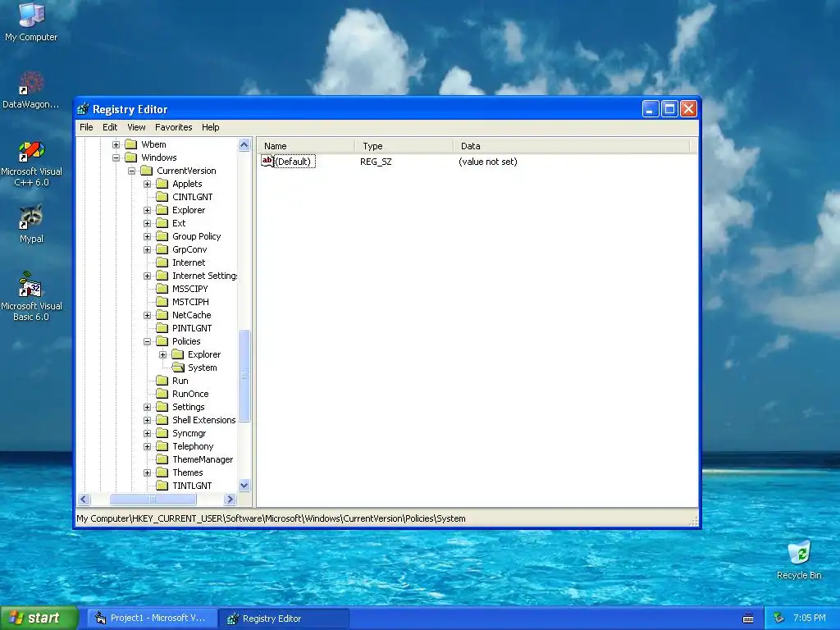Collapse the CurrentVersion key

tap(131, 171)
